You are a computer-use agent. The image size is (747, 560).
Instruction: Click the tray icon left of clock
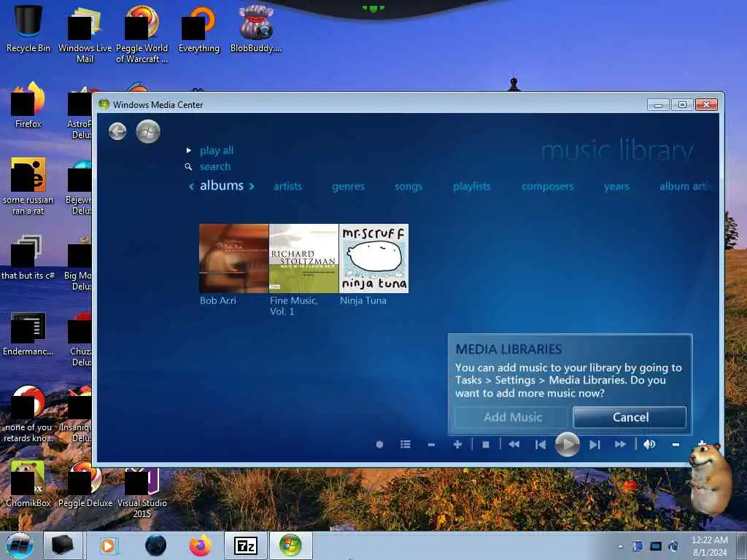point(673,546)
